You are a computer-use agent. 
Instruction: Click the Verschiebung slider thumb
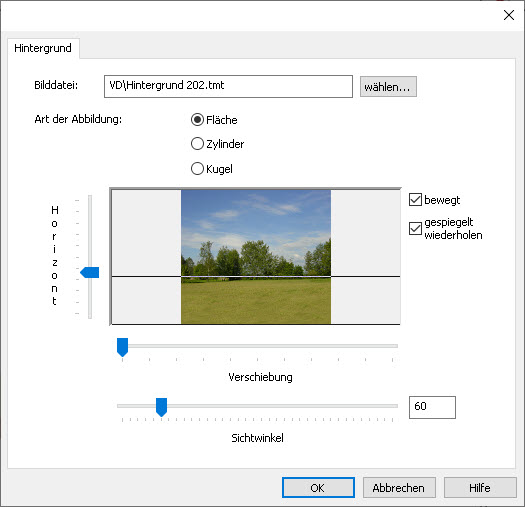[123, 347]
